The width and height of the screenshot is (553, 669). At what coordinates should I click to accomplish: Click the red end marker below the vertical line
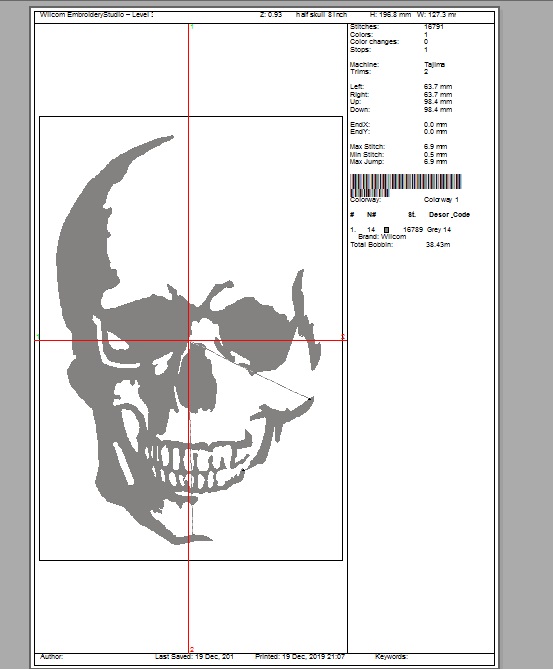coord(192,649)
